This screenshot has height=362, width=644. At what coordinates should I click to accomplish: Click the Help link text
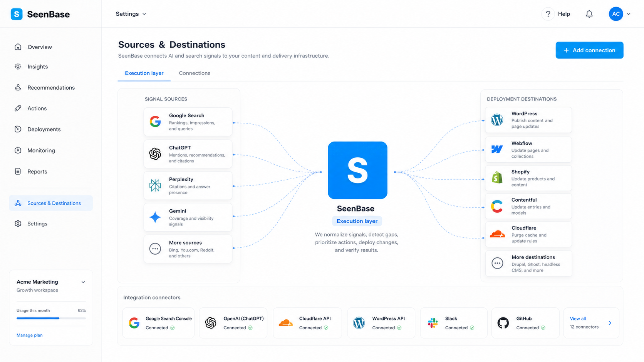click(564, 14)
